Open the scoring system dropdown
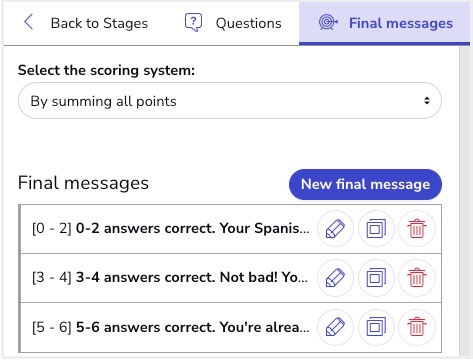 (x=230, y=101)
